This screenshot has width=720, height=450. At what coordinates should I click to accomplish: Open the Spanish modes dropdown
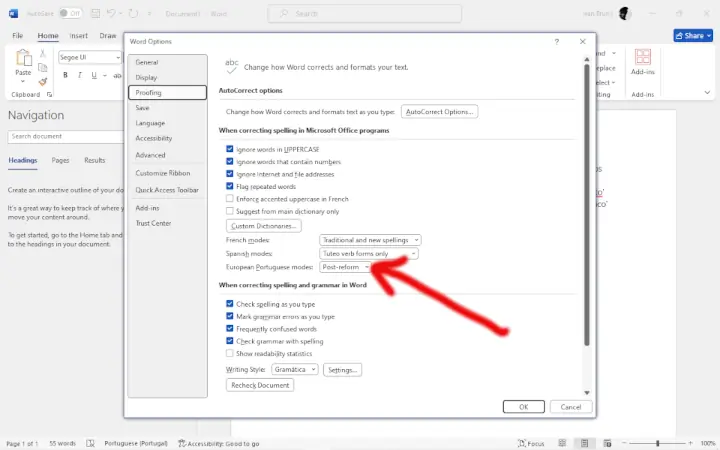[369, 253]
